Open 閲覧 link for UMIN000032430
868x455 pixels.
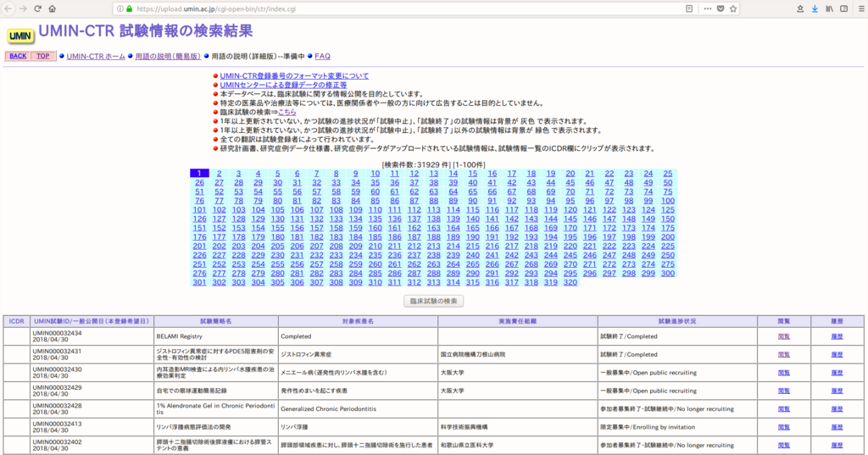[784, 373]
